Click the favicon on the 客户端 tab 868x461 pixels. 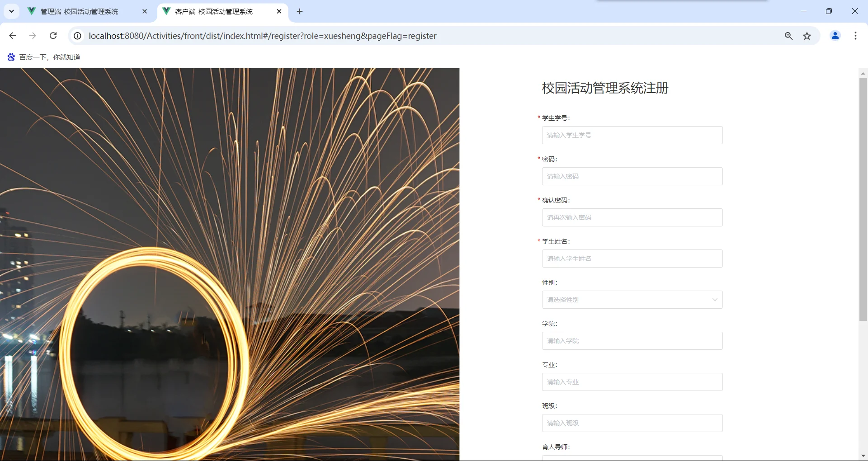(x=167, y=11)
